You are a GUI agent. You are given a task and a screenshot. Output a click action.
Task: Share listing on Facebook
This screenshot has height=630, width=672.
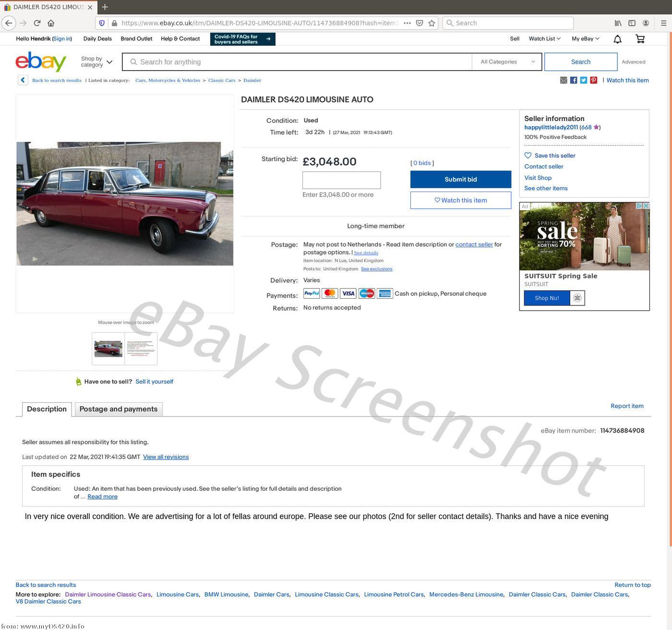(574, 80)
